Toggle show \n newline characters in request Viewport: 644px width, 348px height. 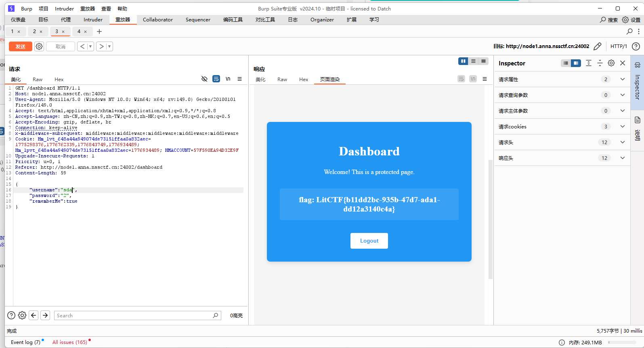[228, 79]
